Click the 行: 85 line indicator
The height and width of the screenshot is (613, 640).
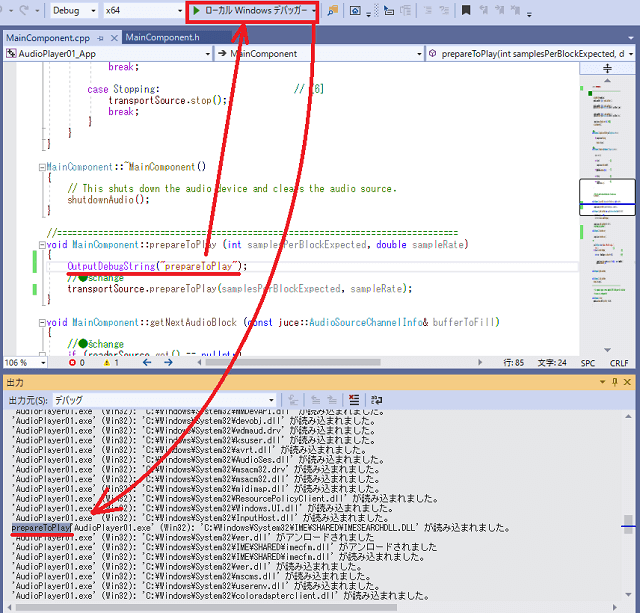click(513, 363)
